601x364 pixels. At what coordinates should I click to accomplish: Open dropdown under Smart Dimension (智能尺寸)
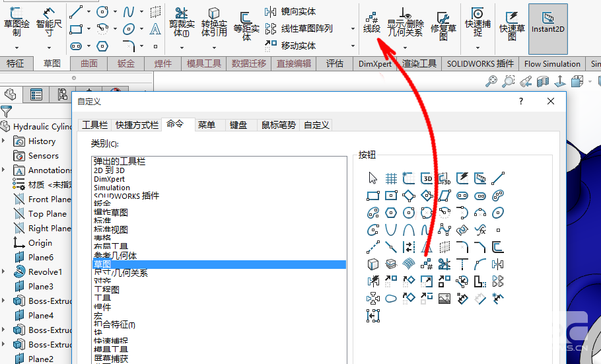click(x=49, y=48)
